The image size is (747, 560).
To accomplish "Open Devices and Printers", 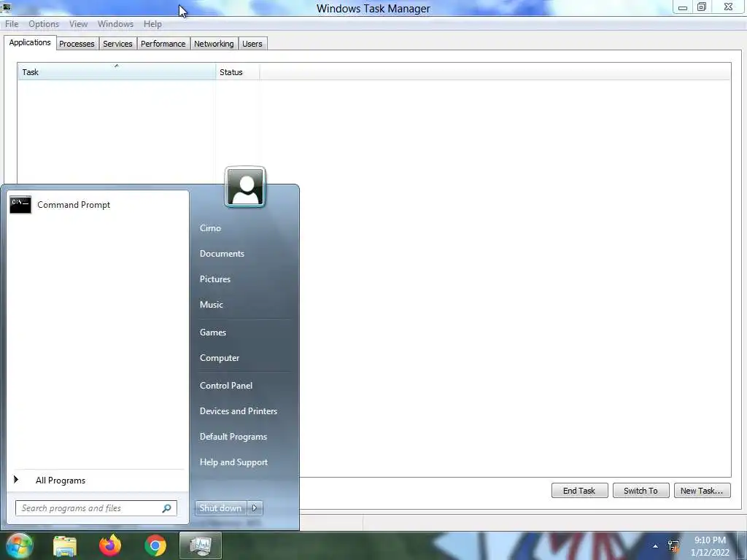I will point(239,411).
